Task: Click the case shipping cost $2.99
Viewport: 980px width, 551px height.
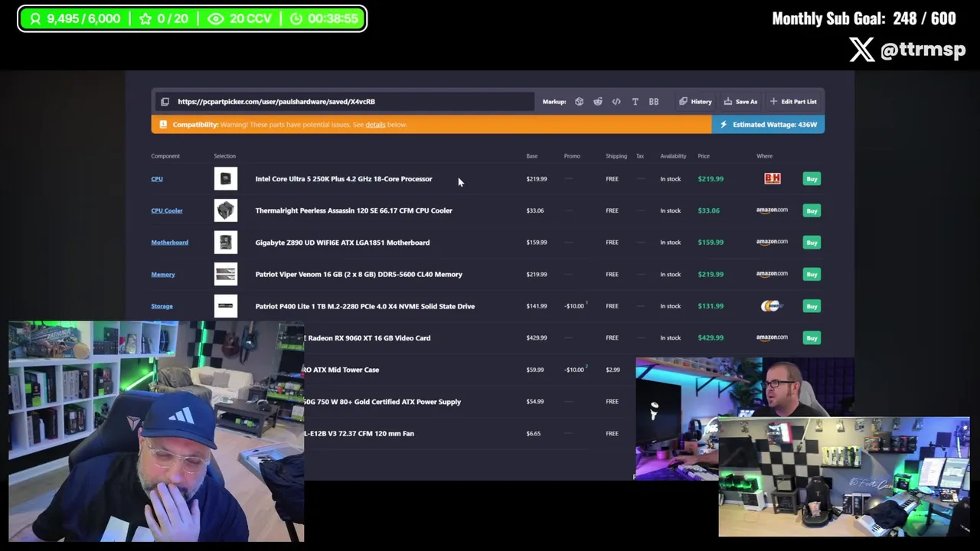Action: point(612,370)
